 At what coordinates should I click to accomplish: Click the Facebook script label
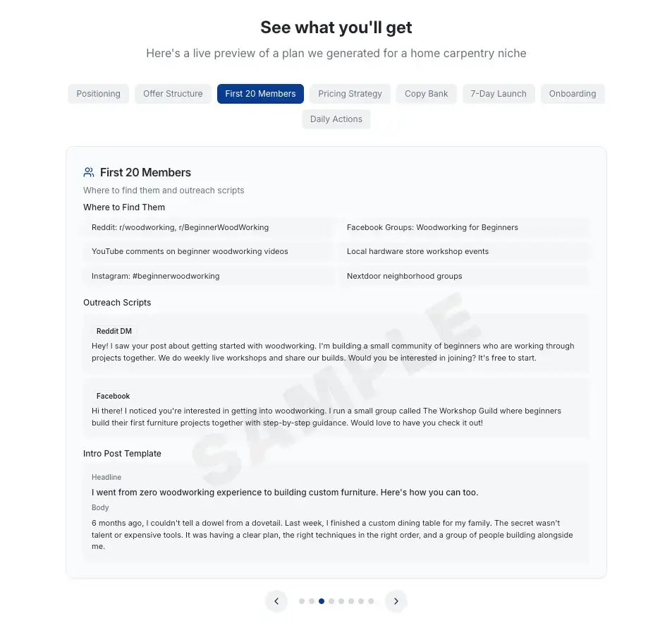[113, 396]
